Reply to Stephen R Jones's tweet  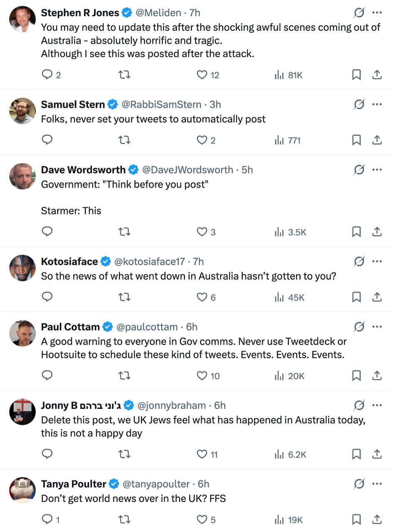47,75
